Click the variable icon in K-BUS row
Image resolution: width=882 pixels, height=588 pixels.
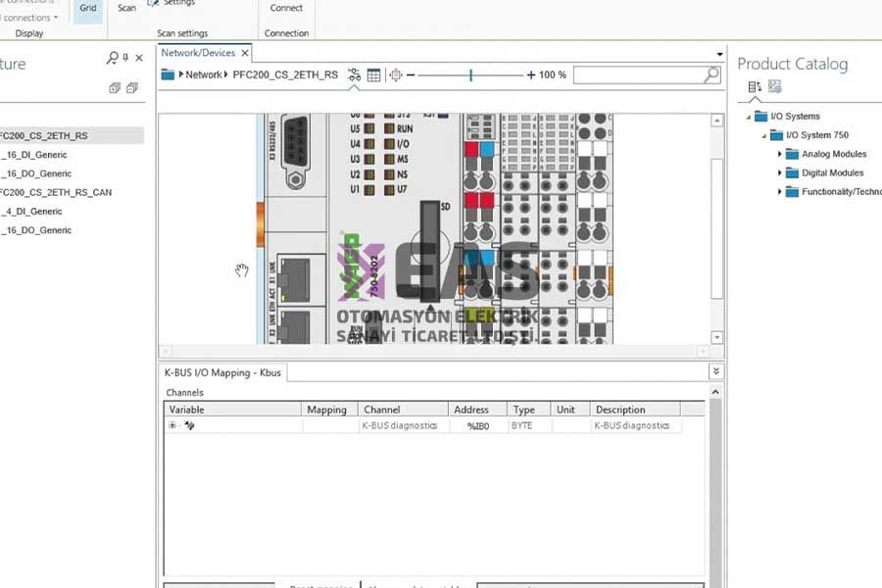point(189,425)
